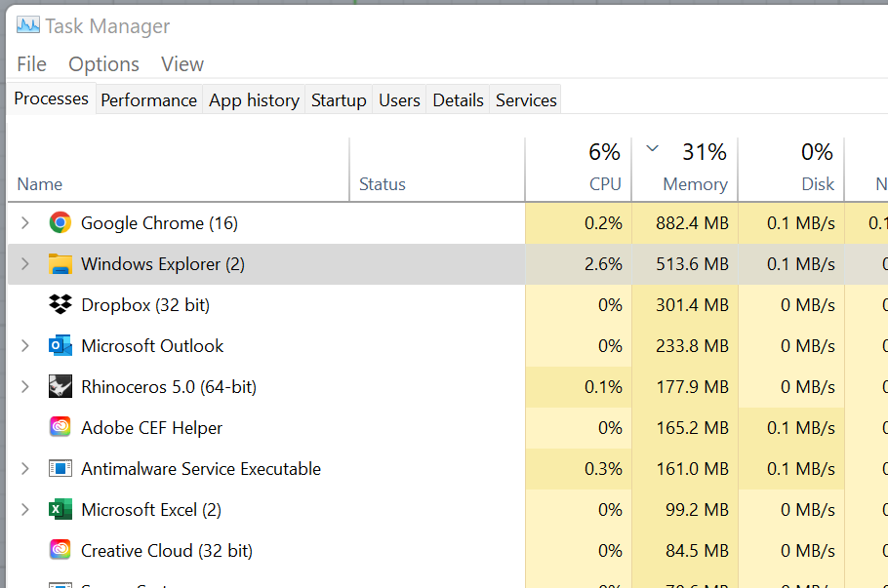The image size is (888, 588).
Task: Select the Microsoft Excel (2) process name
Action: (x=151, y=510)
